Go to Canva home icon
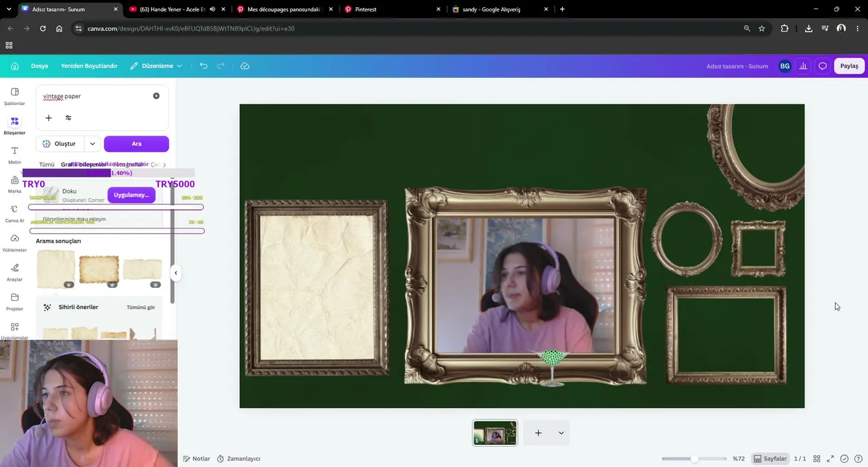868x467 pixels. 15,66
